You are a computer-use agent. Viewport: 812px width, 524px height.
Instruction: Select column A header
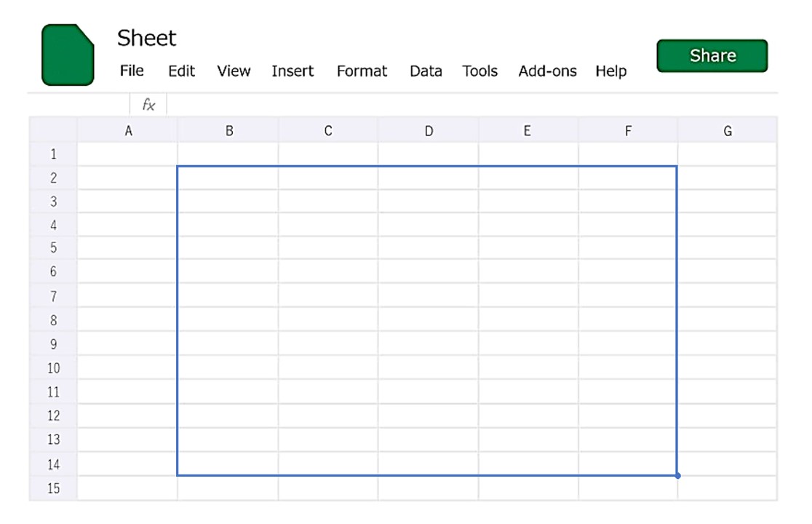[128, 131]
